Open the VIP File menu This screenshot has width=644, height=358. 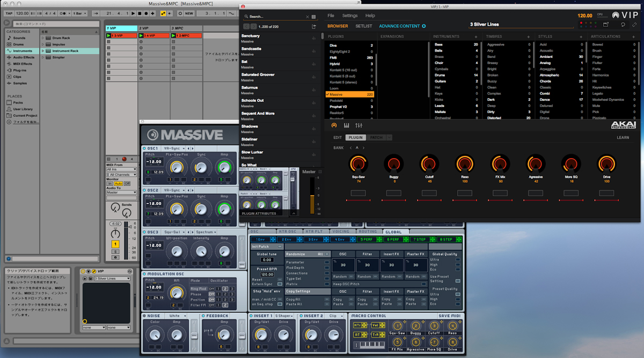(x=331, y=16)
